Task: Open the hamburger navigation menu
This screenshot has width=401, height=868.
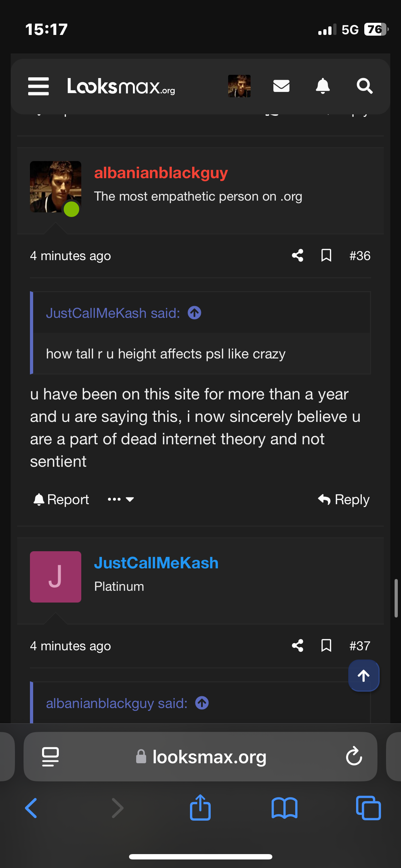Action: pos(38,86)
